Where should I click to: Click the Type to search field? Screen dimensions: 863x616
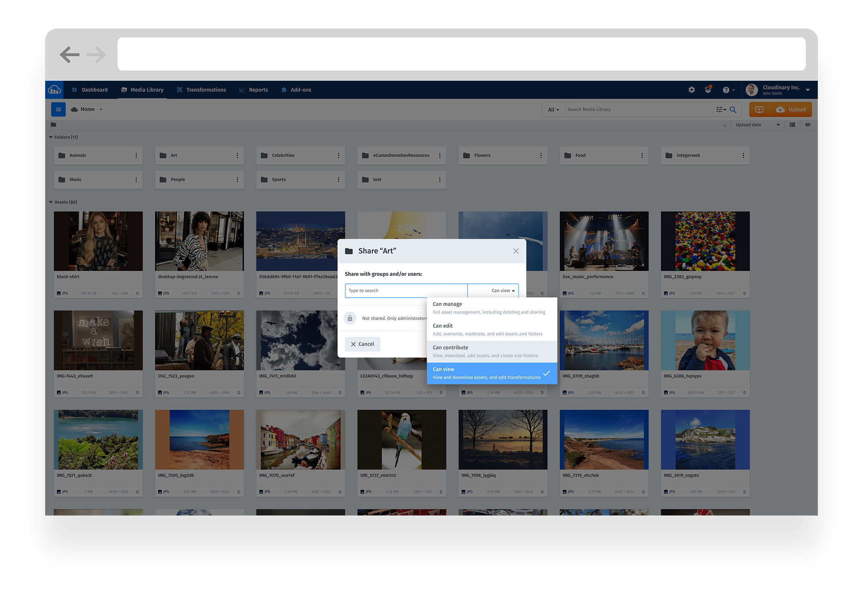click(406, 291)
